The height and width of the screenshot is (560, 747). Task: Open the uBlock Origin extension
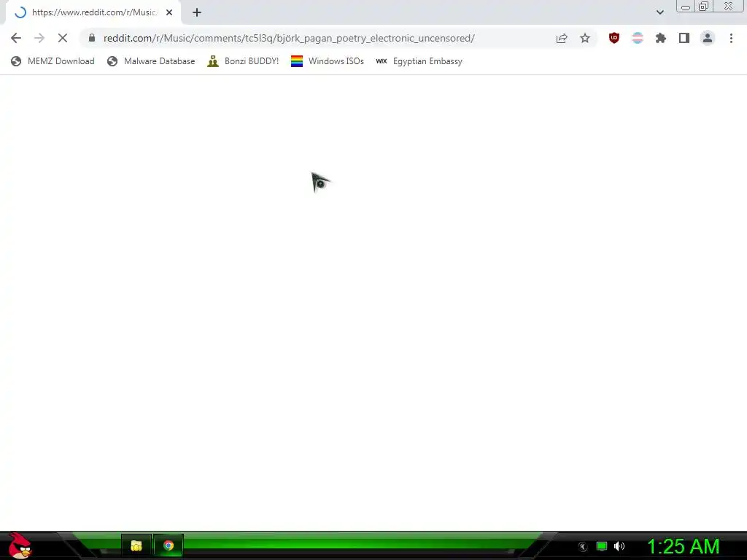[614, 38]
